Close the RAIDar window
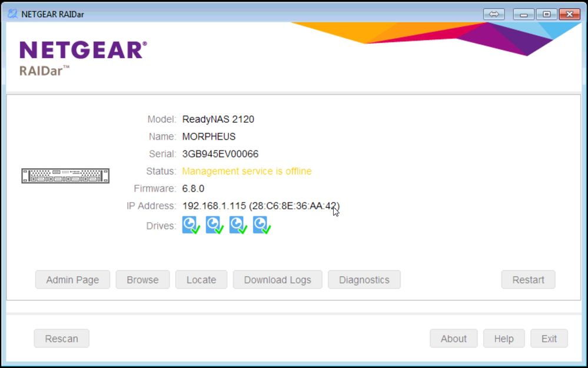 (570, 14)
